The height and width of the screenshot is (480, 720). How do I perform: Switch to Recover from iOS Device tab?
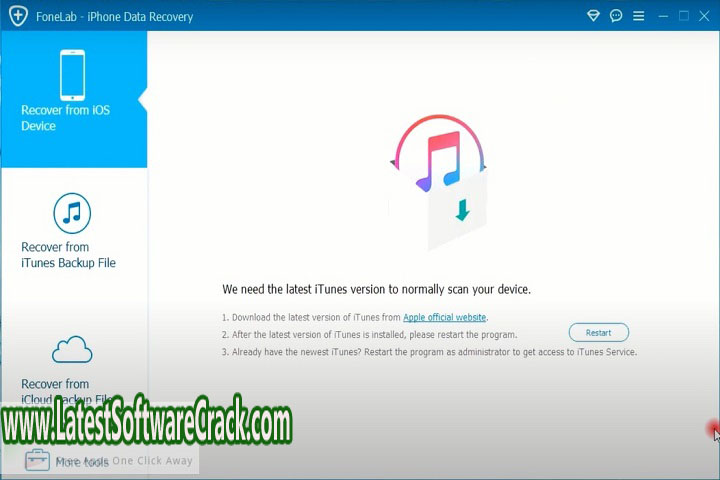(74, 99)
